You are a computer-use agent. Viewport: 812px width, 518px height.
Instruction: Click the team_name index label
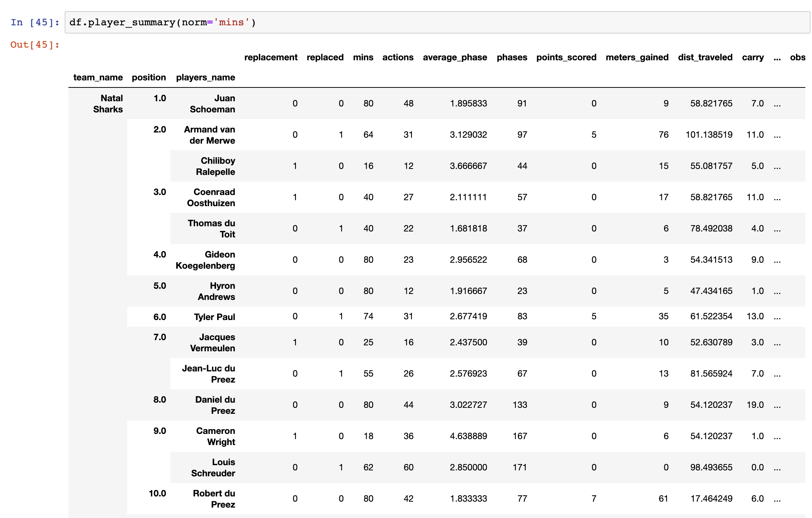click(98, 77)
